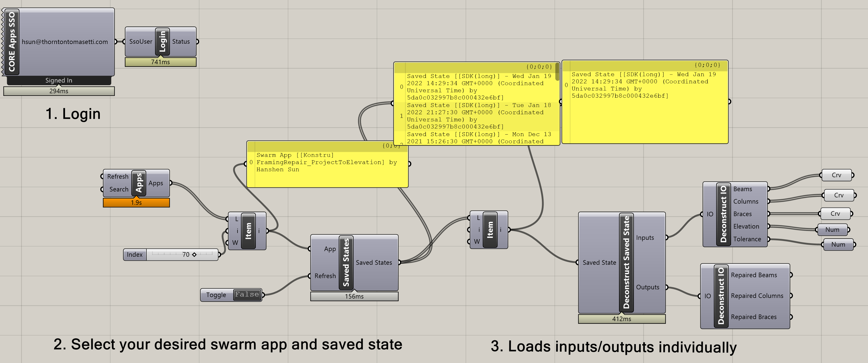This screenshot has height=363, width=868.
Task: Click the Login component name tab
Action: (x=162, y=41)
